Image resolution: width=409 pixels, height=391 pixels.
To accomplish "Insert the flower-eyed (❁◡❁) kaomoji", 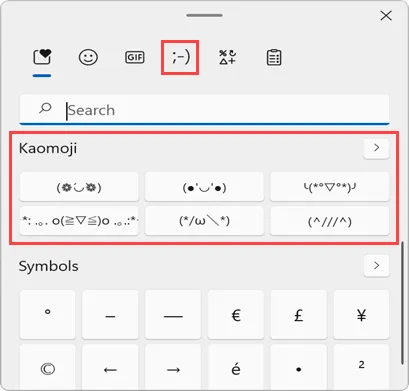I will [79, 187].
